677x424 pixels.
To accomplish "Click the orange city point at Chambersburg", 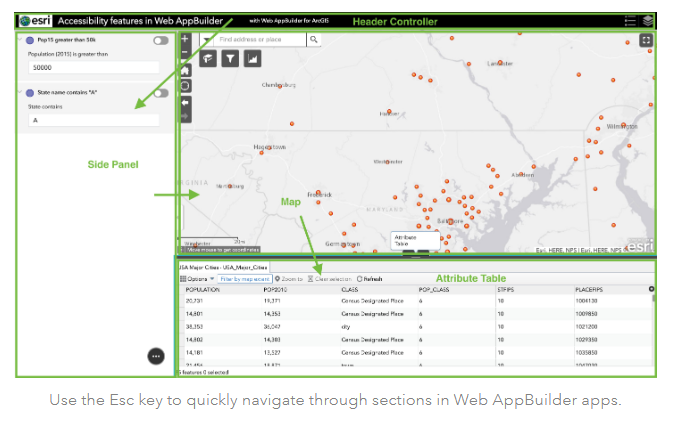I will pyautogui.click(x=280, y=86).
